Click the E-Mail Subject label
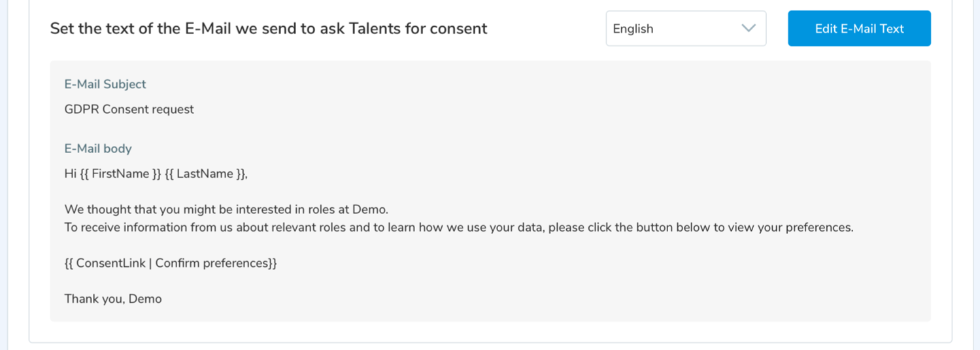The image size is (980, 350). [x=105, y=84]
